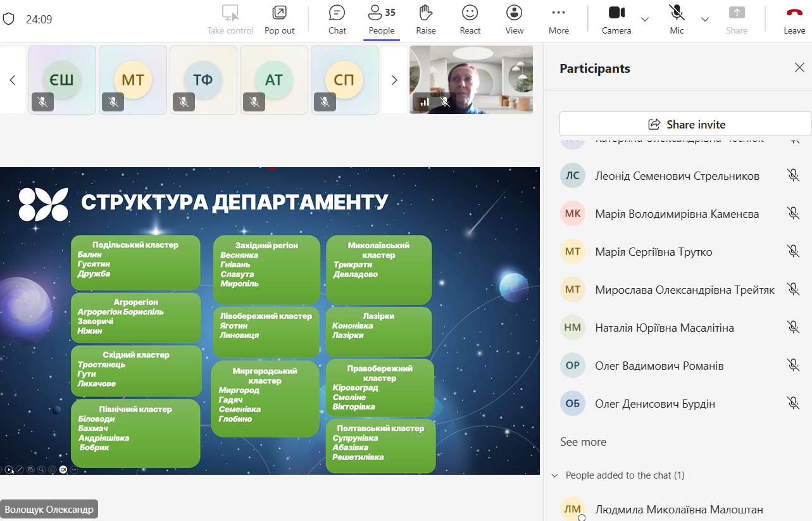
Task: Open the React emoji menu
Action: click(470, 20)
